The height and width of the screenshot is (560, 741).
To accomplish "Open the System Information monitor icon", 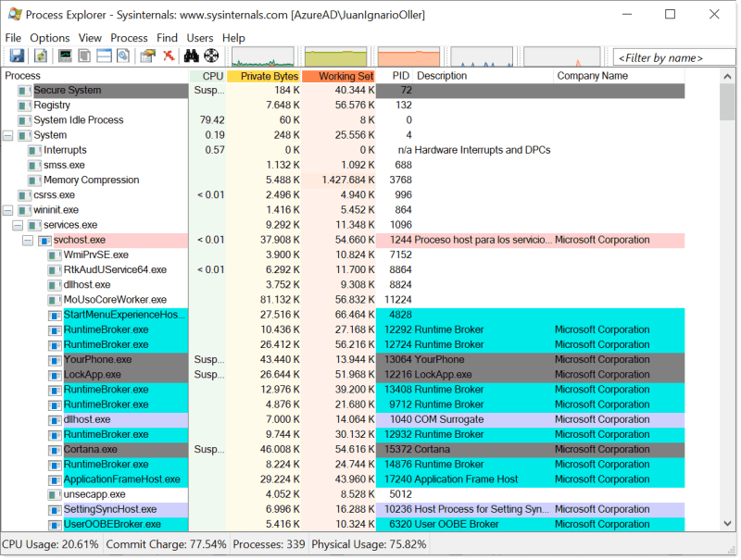I will 65,56.
